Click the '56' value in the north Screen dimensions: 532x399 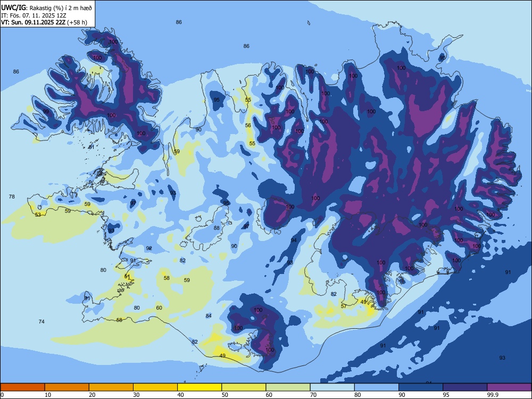click(x=248, y=126)
